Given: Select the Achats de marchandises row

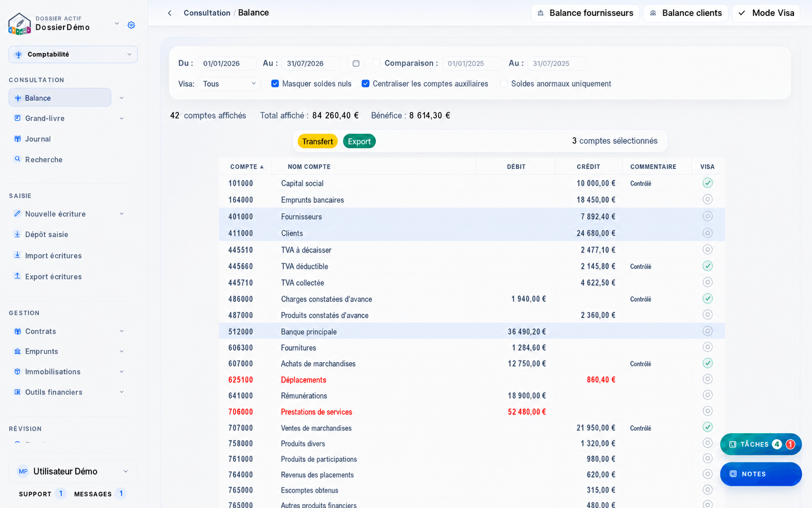Looking at the screenshot, I should click(x=472, y=364).
